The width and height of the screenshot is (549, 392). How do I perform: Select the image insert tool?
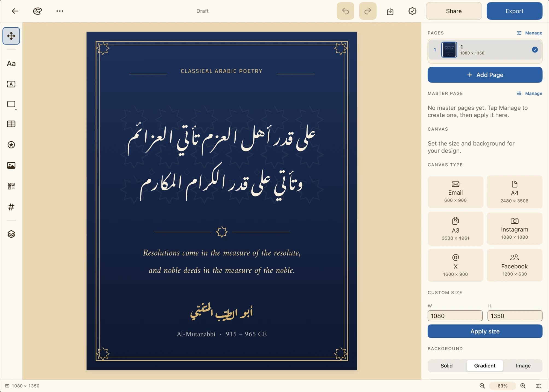11,165
